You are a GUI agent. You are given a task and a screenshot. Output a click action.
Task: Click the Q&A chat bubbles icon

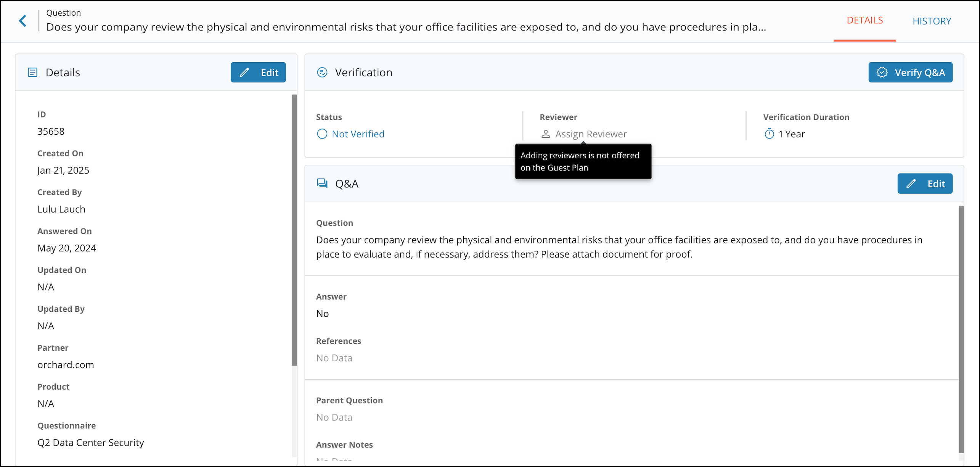(x=322, y=184)
